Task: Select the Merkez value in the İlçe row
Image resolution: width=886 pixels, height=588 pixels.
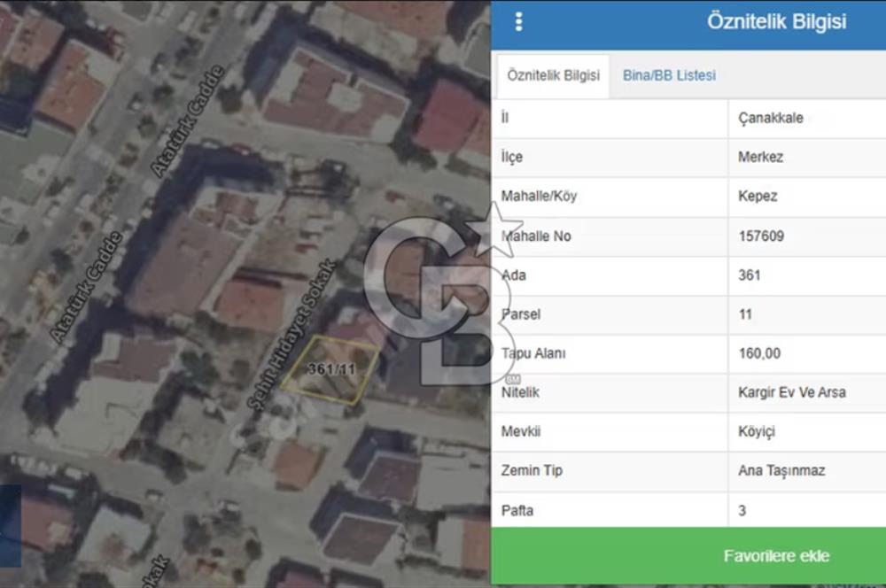Action: click(760, 157)
